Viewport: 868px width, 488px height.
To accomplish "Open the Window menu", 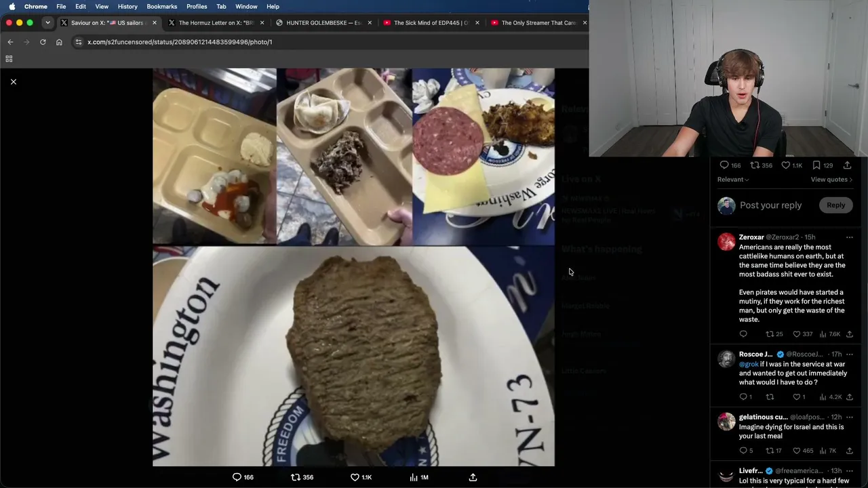I will (246, 7).
